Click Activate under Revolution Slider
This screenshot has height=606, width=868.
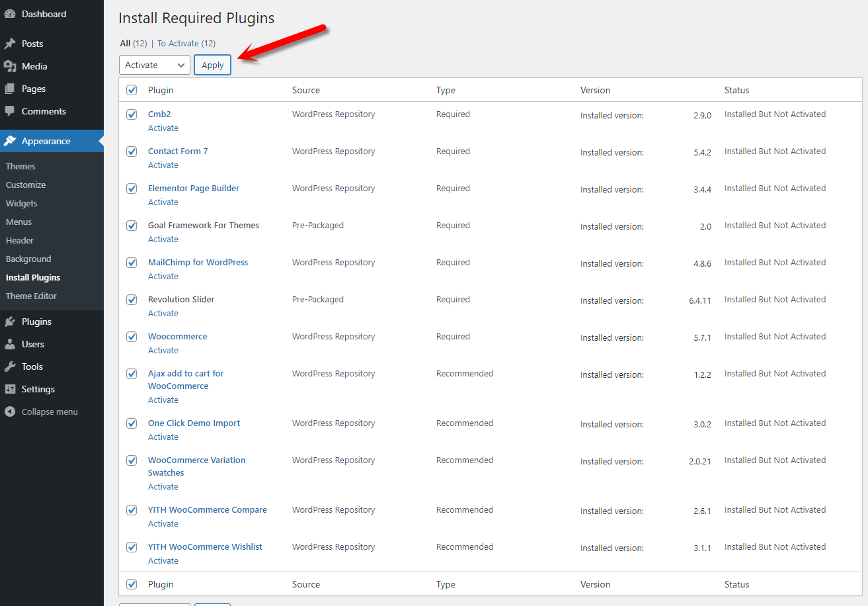tap(163, 314)
